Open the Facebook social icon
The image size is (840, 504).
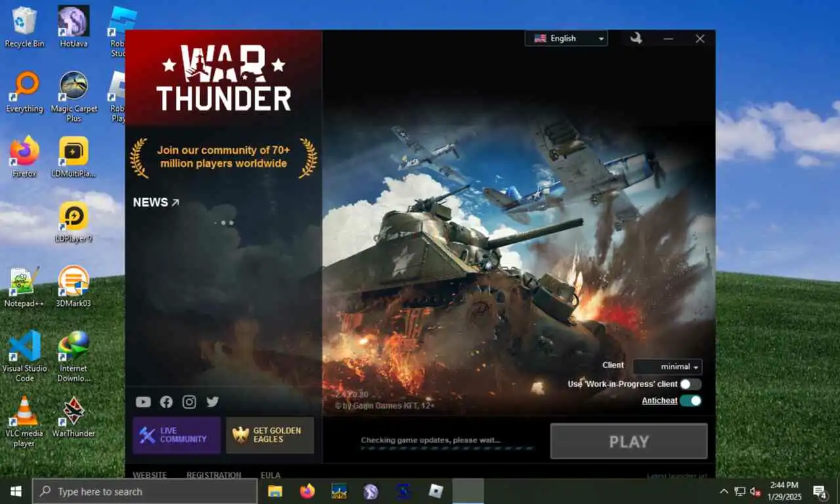point(166,402)
